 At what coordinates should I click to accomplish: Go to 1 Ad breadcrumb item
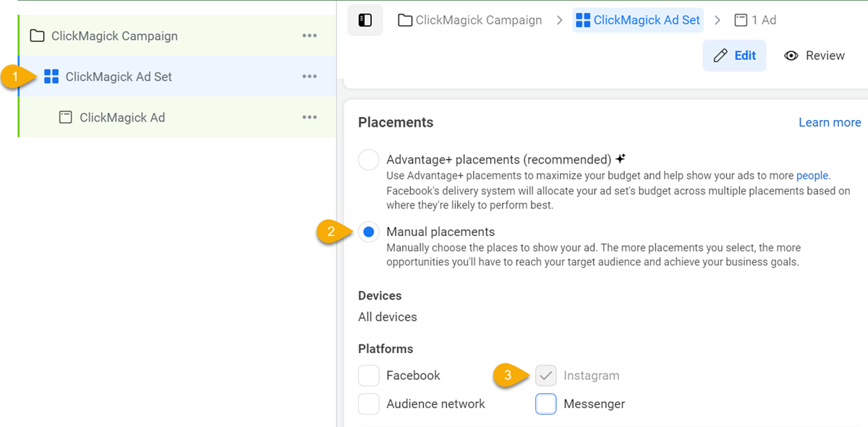[756, 20]
